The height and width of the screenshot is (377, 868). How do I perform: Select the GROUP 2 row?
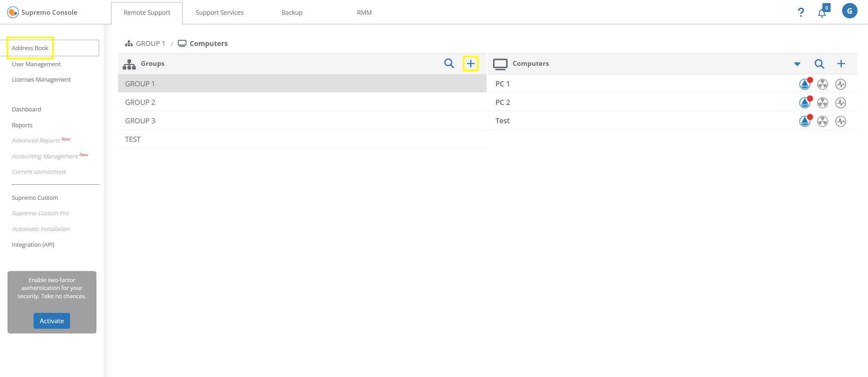302,102
